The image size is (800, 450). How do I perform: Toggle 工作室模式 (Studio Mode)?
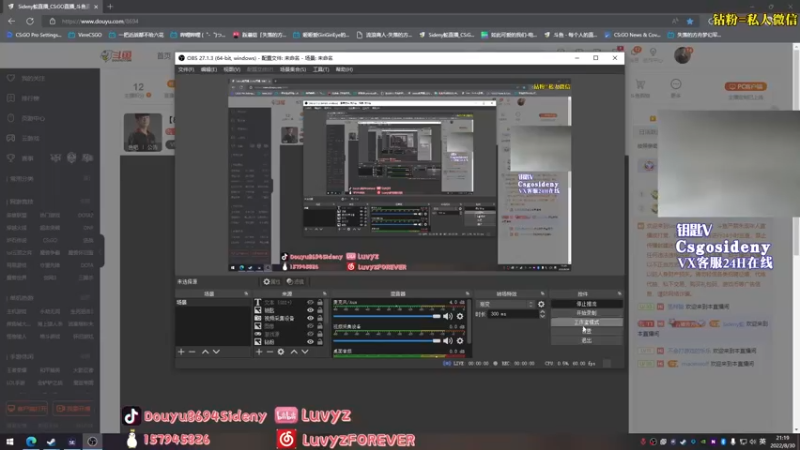[587, 322]
